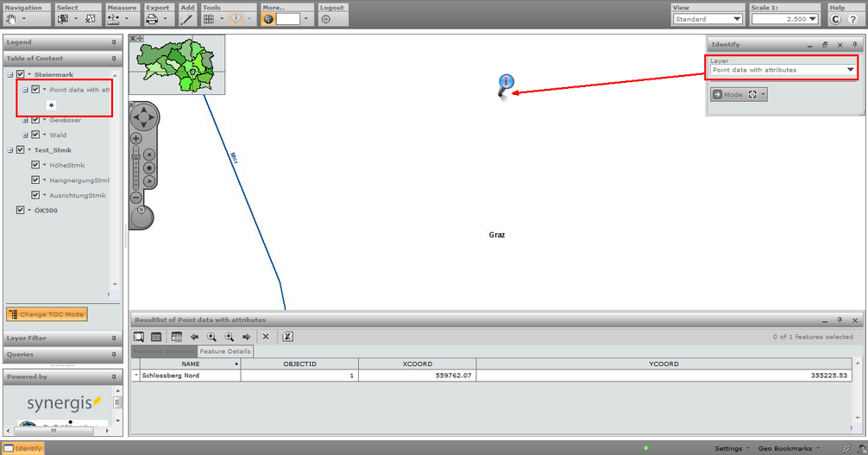Viewport: 868px width, 455px height.
Task: Click the zoom-to-results magnifier icon in Resultlist toolbar
Action: [x=139, y=337]
